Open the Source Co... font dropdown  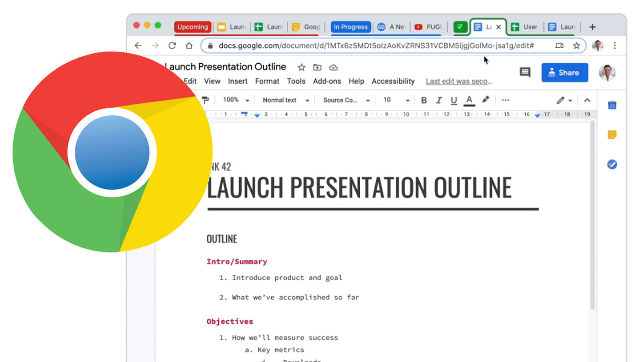pyautogui.click(x=346, y=100)
